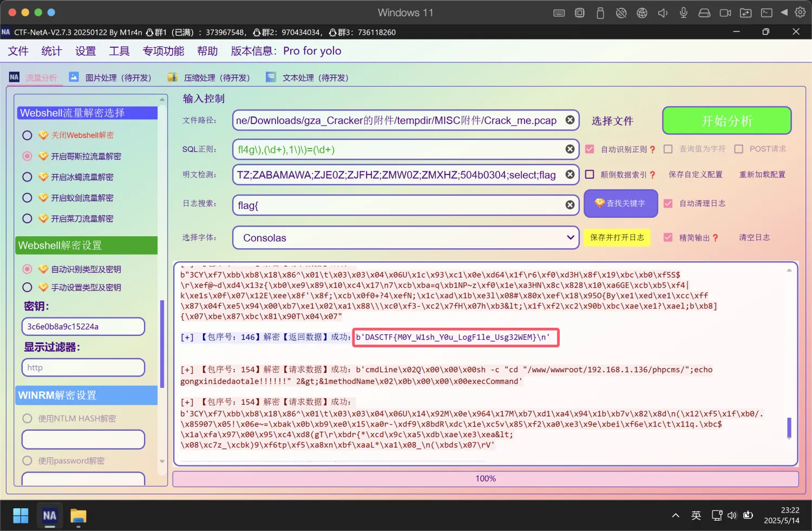The width and height of the screenshot is (812, 531).
Task: Select 开启菜刀流量解密 radio option
Action: click(x=27, y=218)
